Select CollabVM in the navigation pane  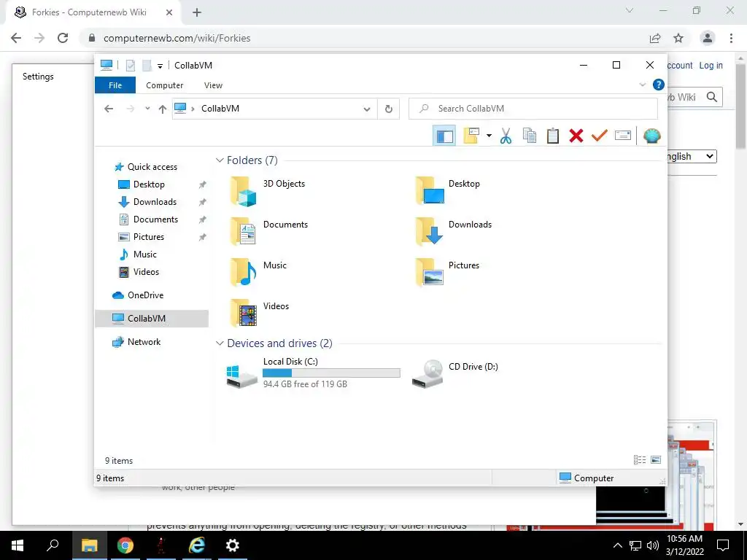point(152,319)
